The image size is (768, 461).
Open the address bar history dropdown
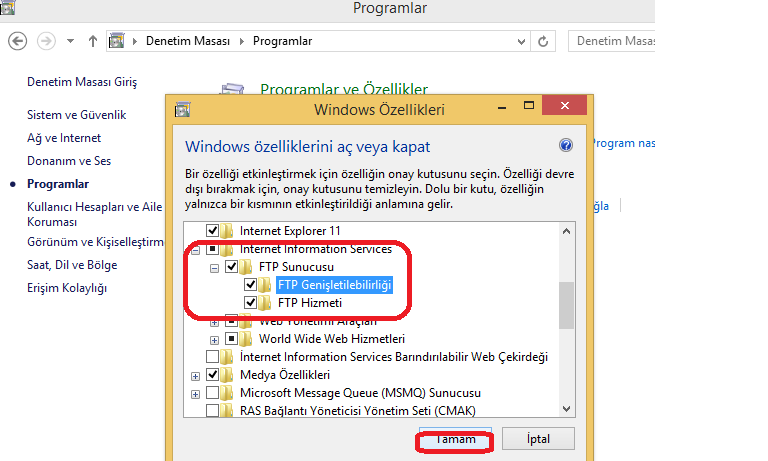521,42
